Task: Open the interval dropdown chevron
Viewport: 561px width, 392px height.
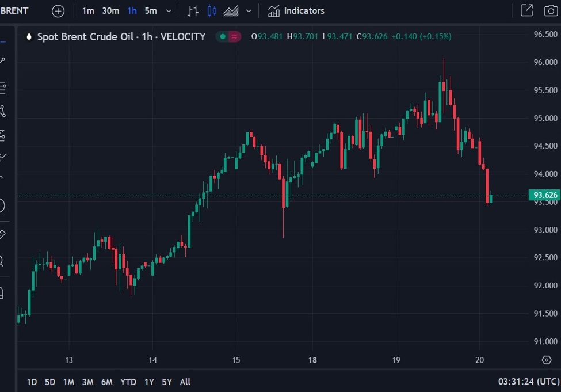Action: (x=167, y=11)
